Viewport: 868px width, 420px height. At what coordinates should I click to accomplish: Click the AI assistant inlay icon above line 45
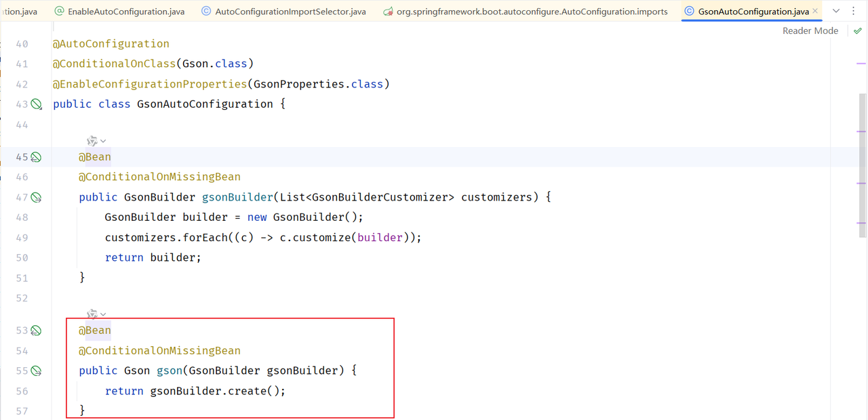(92, 141)
